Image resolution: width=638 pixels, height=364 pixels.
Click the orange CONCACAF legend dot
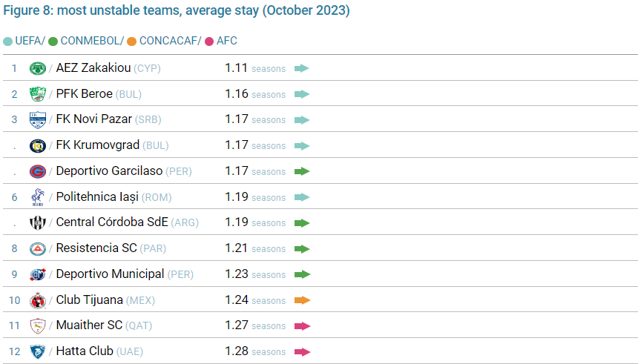click(131, 41)
